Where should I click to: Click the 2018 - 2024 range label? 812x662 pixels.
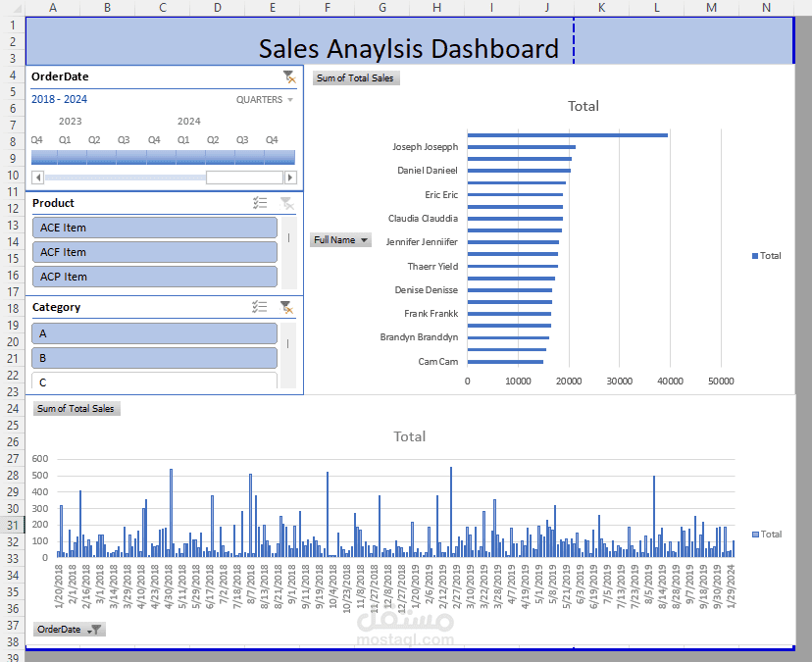click(59, 99)
